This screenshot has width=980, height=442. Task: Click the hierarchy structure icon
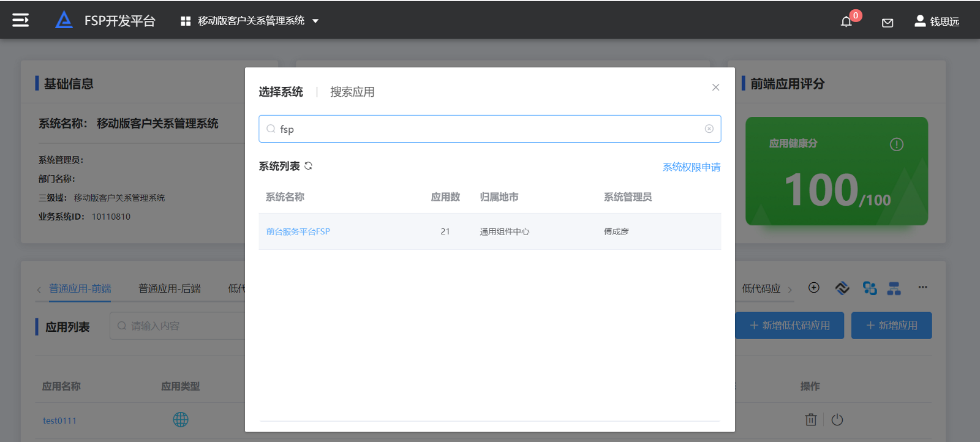click(x=894, y=288)
